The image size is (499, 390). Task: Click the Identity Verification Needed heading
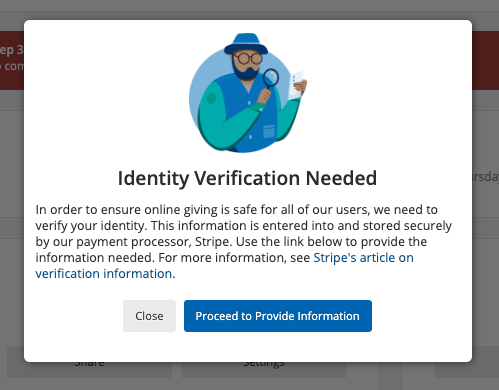[247, 178]
